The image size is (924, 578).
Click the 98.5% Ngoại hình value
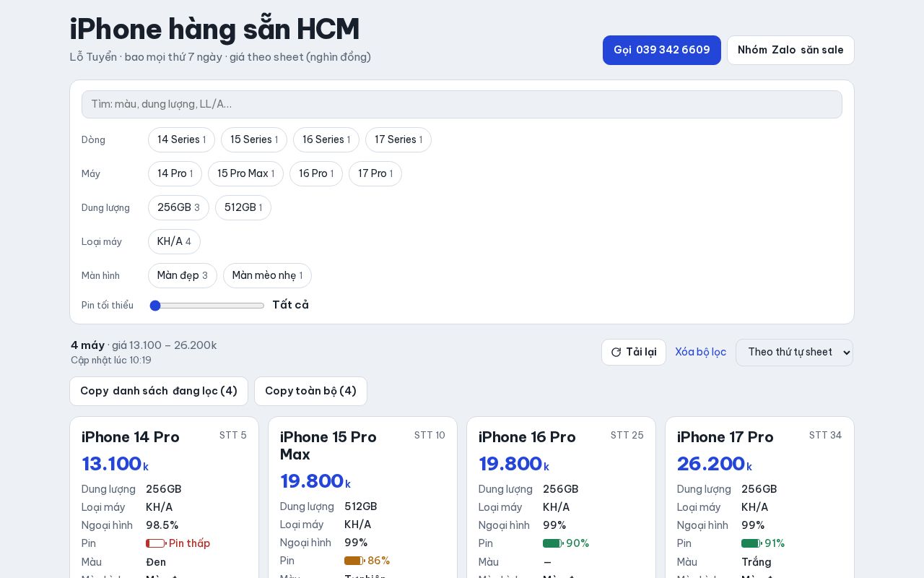(x=162, y=525)
